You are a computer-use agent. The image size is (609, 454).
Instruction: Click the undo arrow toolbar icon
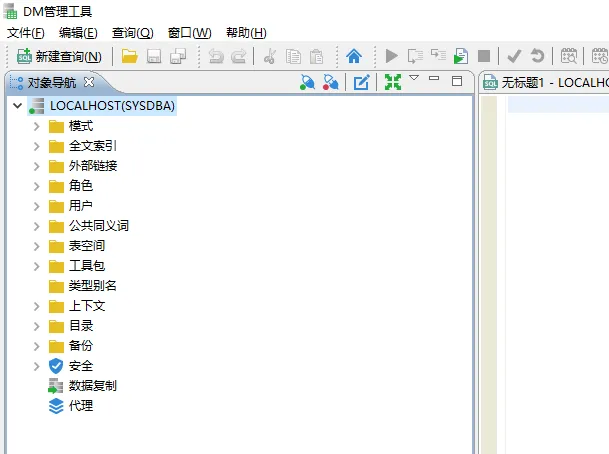pos(216,56)
